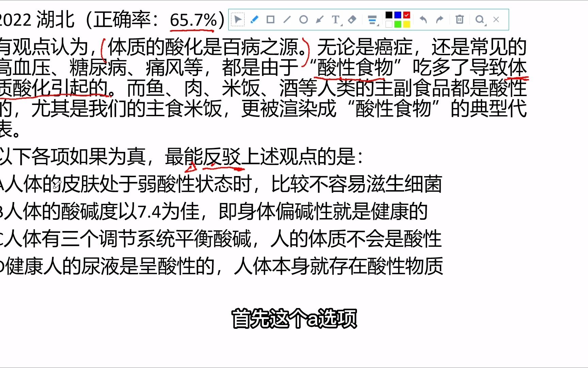Select the rectangle shape tool

tap(271, 19)
